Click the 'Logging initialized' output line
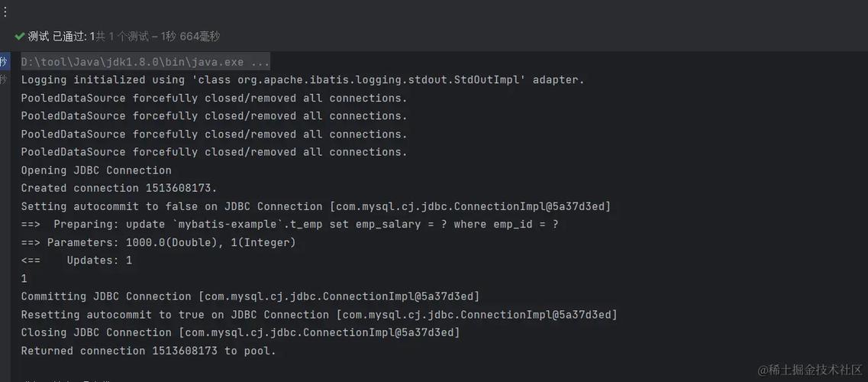This screenshot has width=868, height=382. 302,79
